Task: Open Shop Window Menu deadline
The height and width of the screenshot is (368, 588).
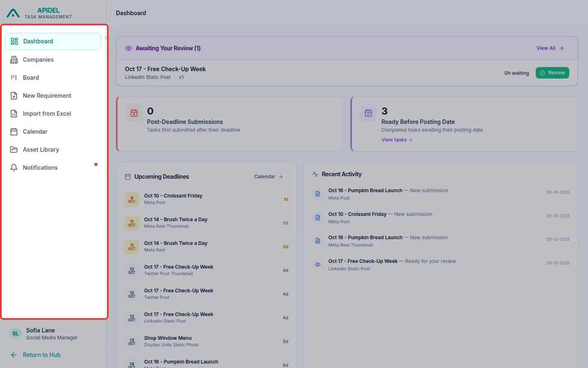Action: (206, 342)
